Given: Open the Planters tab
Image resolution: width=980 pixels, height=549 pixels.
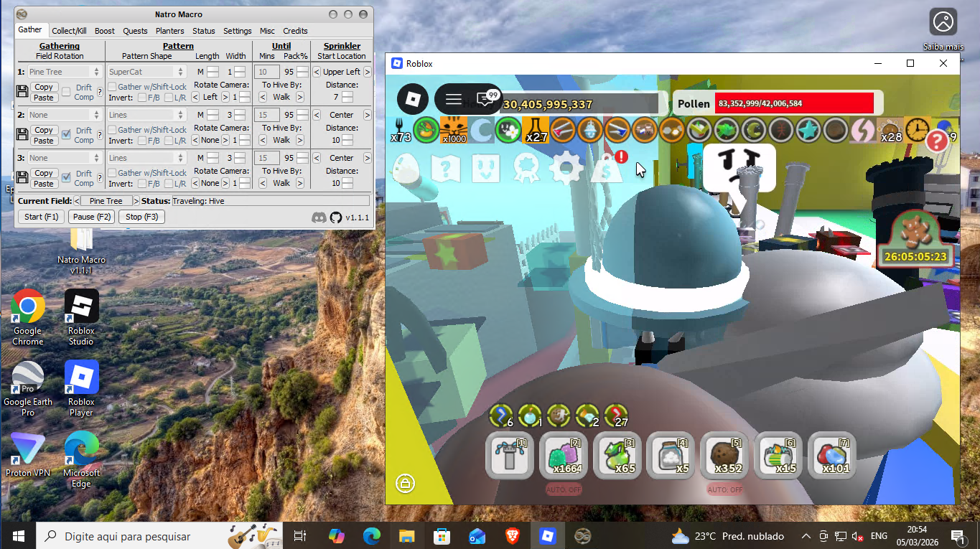Looking at the screenshot, I should tap(170, 31).
